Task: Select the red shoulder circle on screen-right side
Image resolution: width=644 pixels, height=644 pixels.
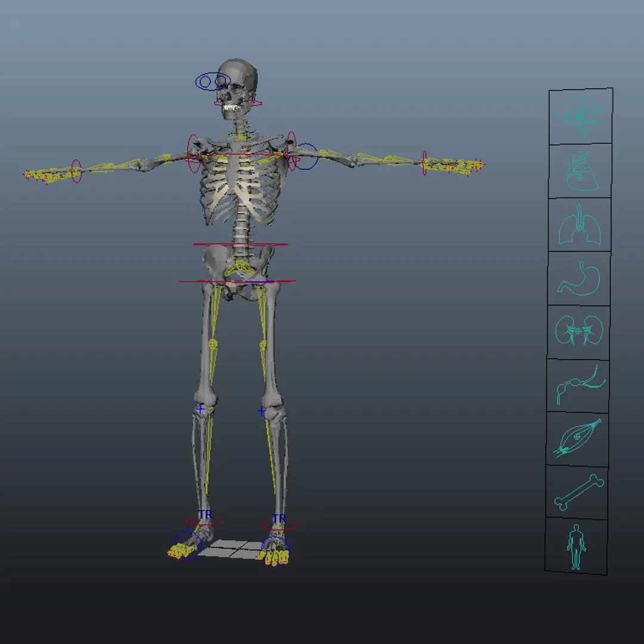Action: (291, 150)
